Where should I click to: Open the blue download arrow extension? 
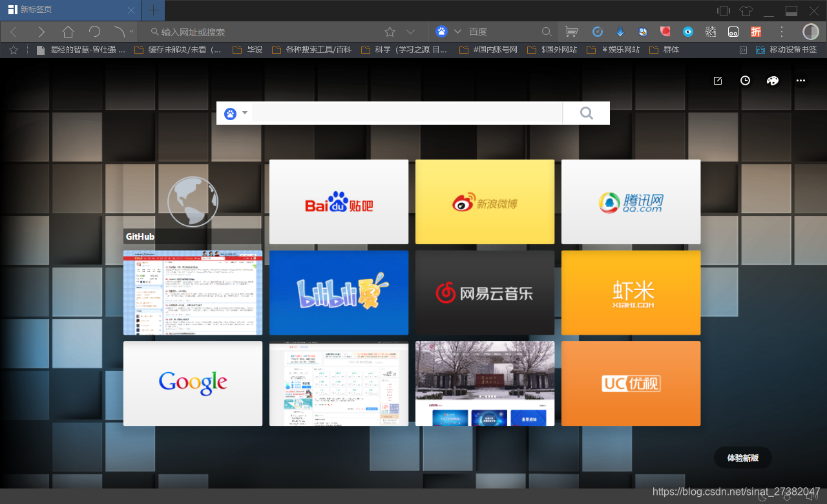[620, 32]
